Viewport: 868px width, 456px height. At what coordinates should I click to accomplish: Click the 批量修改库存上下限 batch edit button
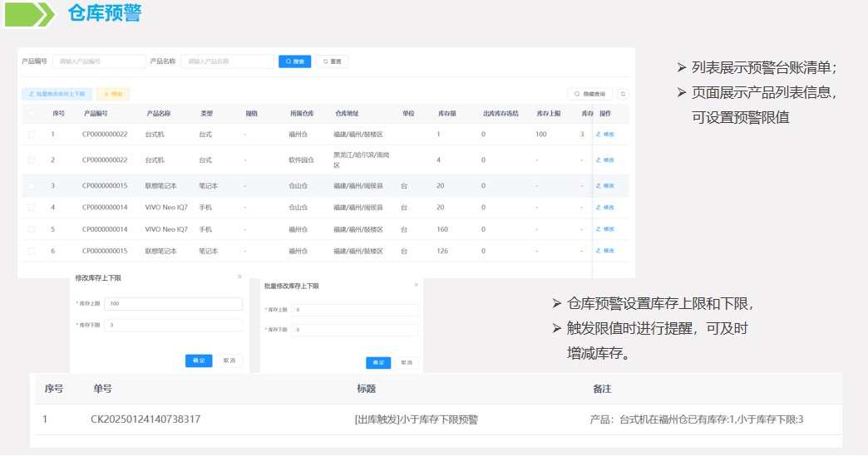point(57,95)
